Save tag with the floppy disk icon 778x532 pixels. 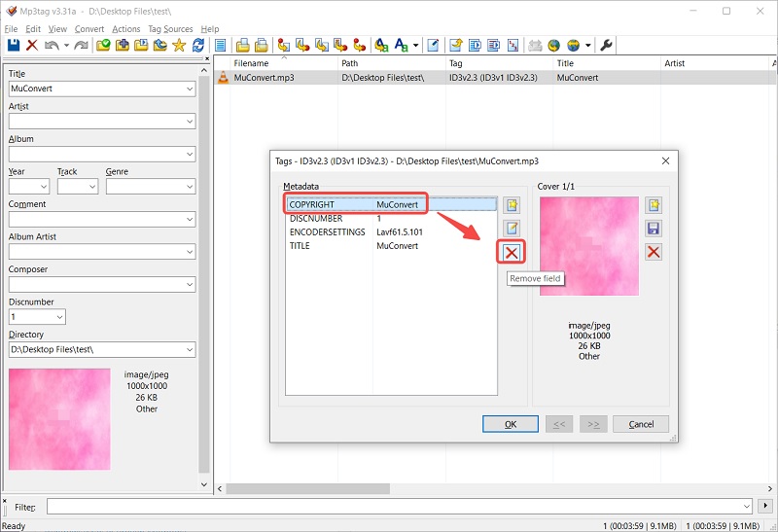pyautogui.click(x=14, y=45)
